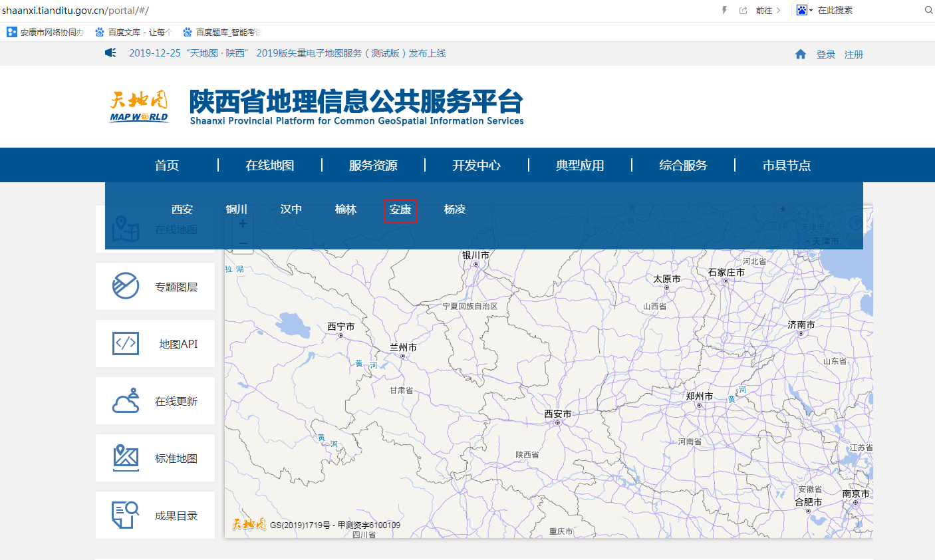This screenshot has width=935, height=560.
Task: Select 榆林 city node
Action: pyautogui.click(x=346, y=210)
